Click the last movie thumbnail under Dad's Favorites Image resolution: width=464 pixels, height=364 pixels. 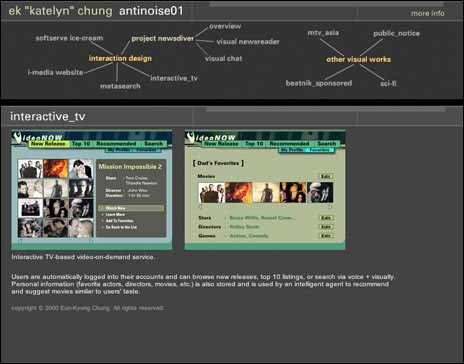tap(320, 193)
